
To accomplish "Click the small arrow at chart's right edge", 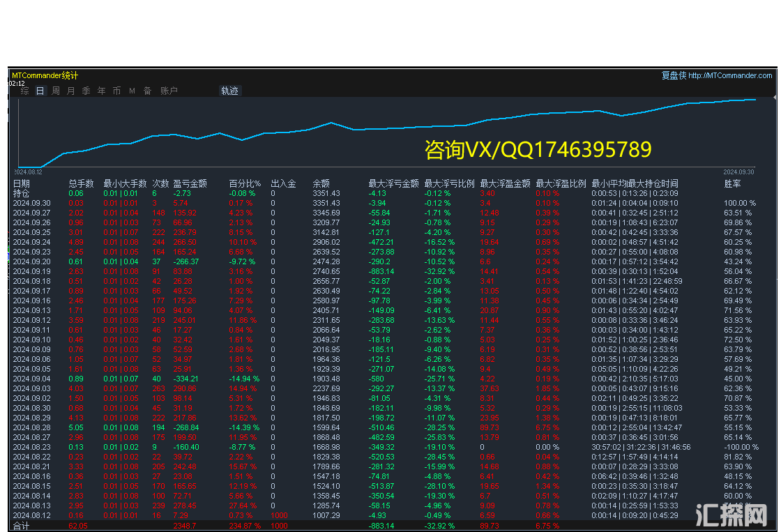I will pyautogui.click(x=774, y=99).
